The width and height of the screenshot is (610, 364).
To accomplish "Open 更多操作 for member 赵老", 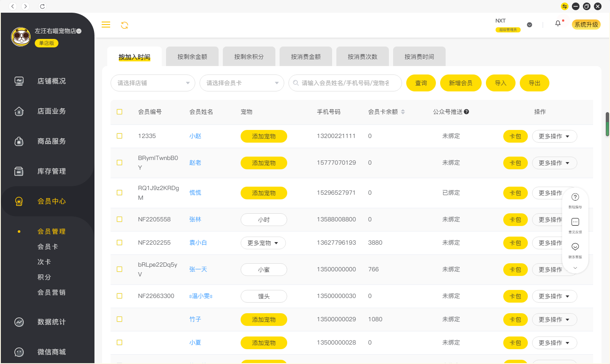I will click(555, 163).
